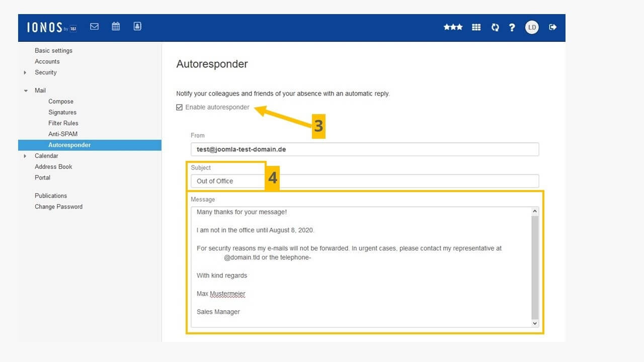
Task: Open Filter Rules under Mail
Action: coord(63,123)
